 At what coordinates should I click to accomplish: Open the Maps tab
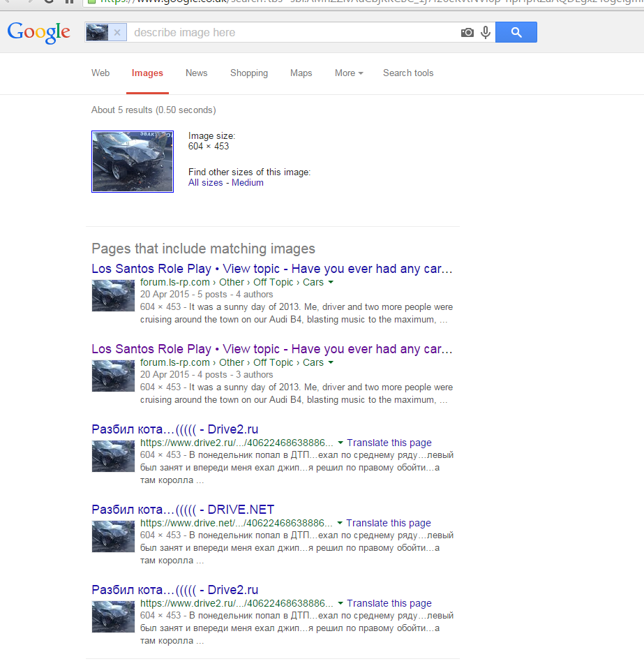pyautogui.click(x=301, y=73)
